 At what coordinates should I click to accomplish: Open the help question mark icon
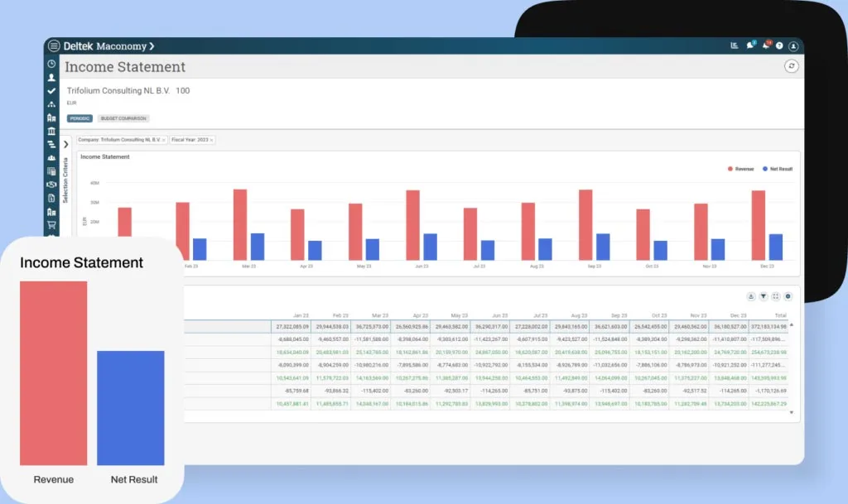pyautogui.click(x=779, y=46)
